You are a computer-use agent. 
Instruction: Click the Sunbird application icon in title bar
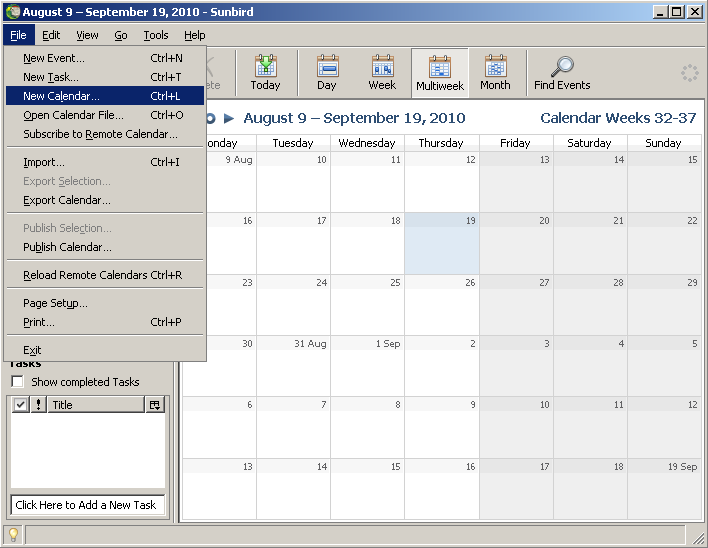[x=13, y=12]
